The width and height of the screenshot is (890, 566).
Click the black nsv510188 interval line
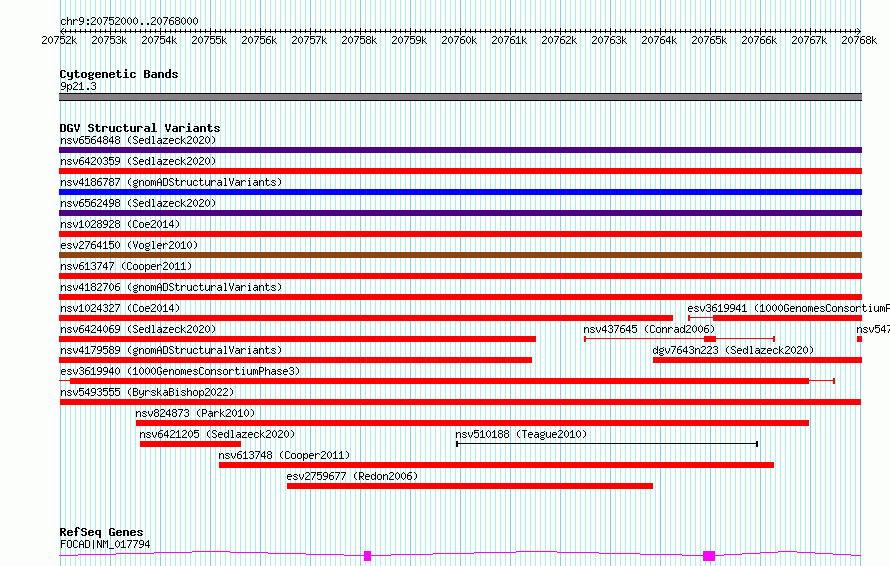click(607, 444)
